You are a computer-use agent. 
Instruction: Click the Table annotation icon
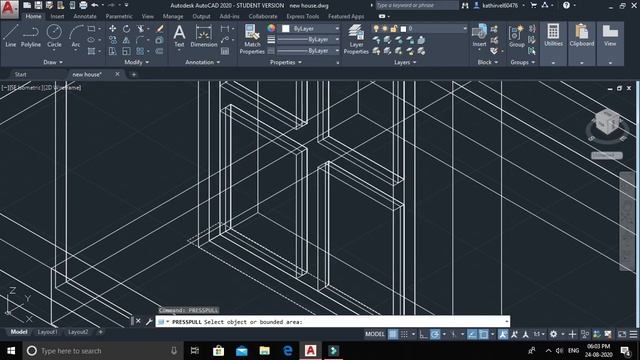225,51
